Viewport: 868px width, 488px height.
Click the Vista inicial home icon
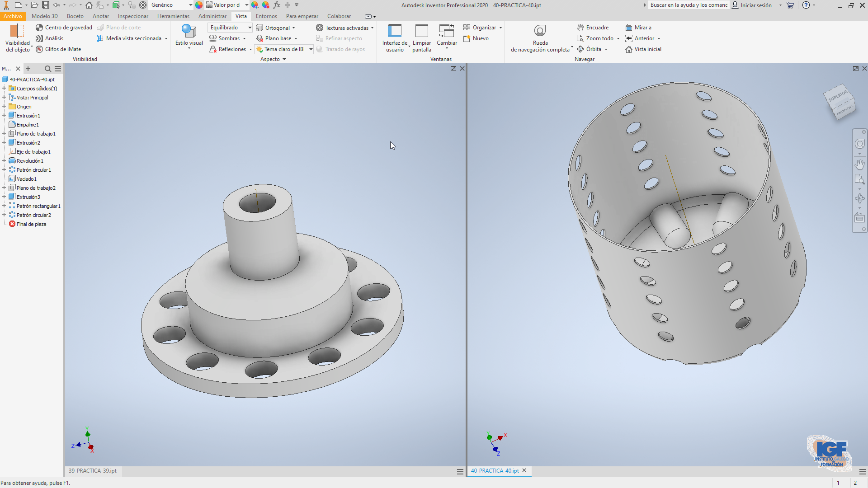click(x=628, y=49)
